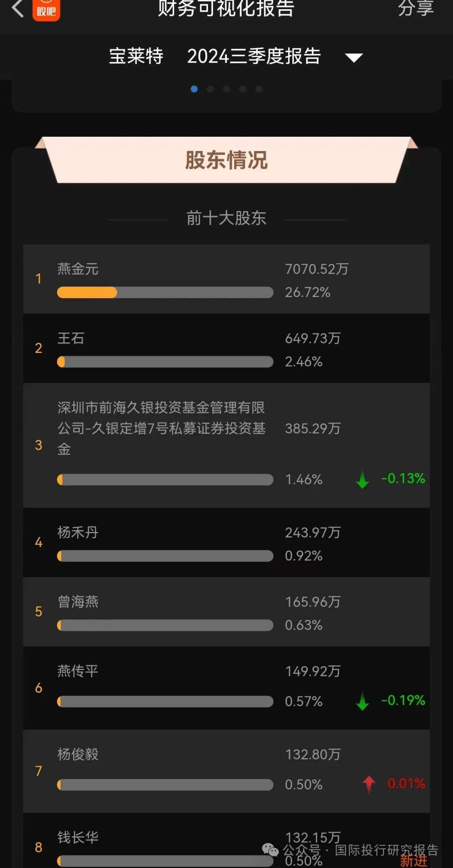
Task: Tap shareholder 杨禾丹 name
Action: click(x=78, y=532)
